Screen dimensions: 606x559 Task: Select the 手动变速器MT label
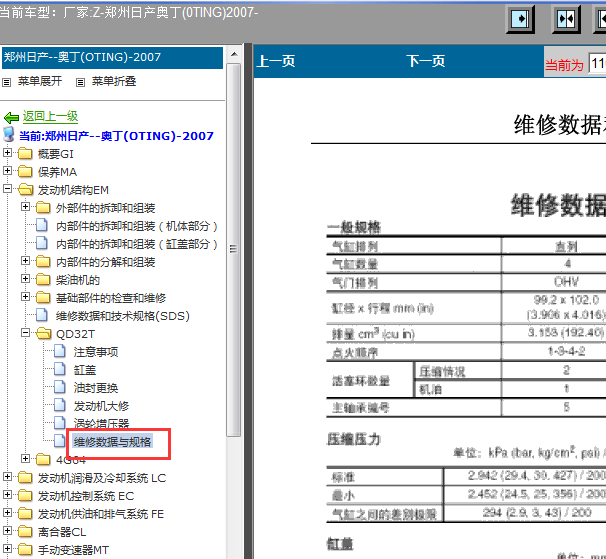coord(73,550)
